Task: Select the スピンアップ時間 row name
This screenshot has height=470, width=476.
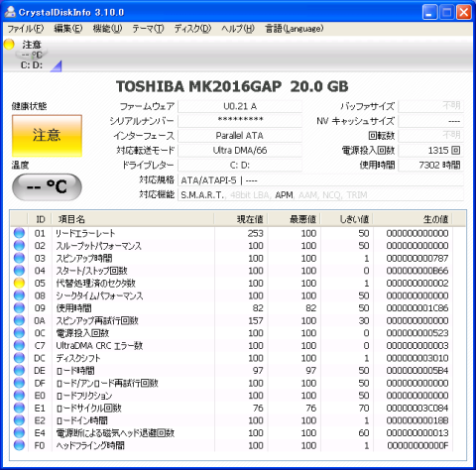Action: pyautogui.click(x=84, y=259)
